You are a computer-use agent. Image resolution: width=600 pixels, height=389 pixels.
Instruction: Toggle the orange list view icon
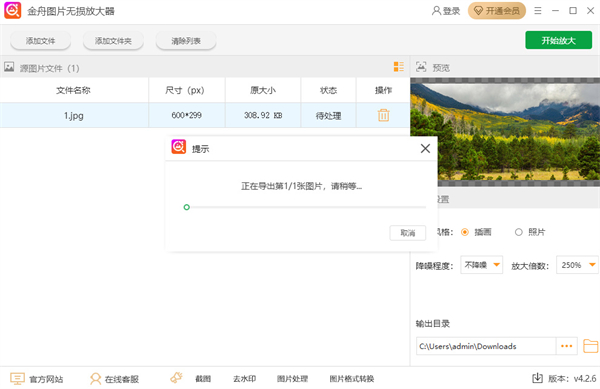[399, 67]
